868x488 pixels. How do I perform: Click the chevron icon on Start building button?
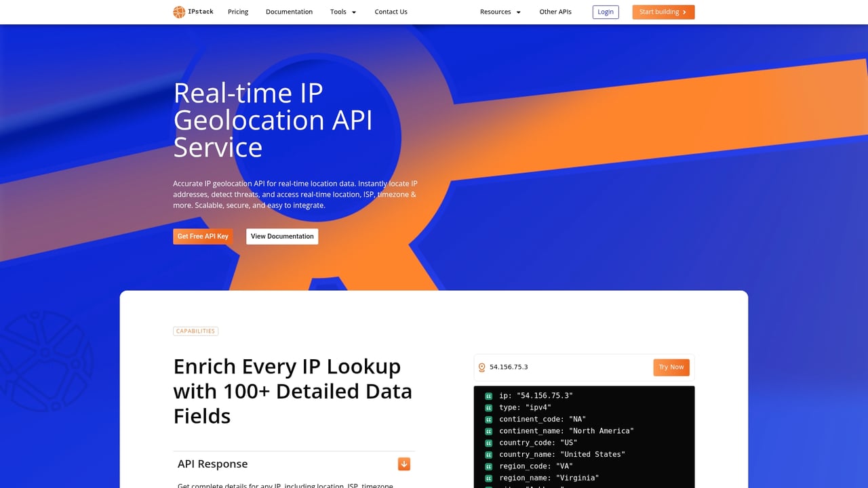click(684, 12)
